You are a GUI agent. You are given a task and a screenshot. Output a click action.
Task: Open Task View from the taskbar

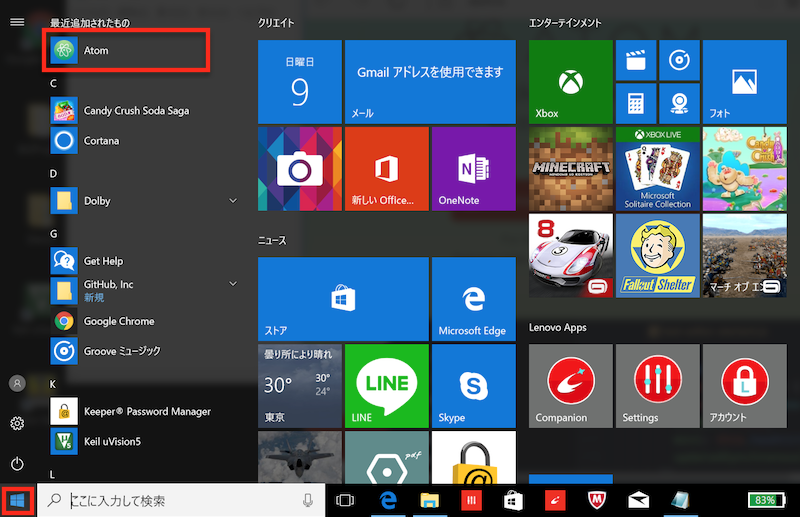pos(345,500)
